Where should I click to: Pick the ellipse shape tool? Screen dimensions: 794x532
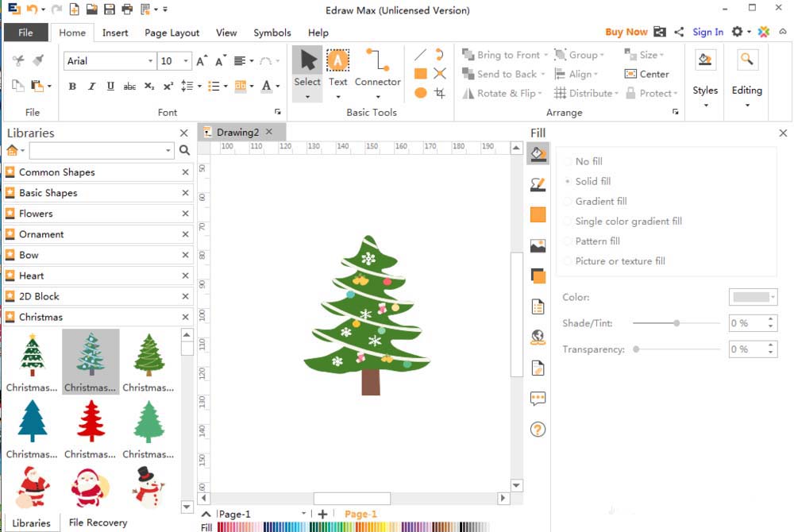pyautogui.click(x=420, y=93)
